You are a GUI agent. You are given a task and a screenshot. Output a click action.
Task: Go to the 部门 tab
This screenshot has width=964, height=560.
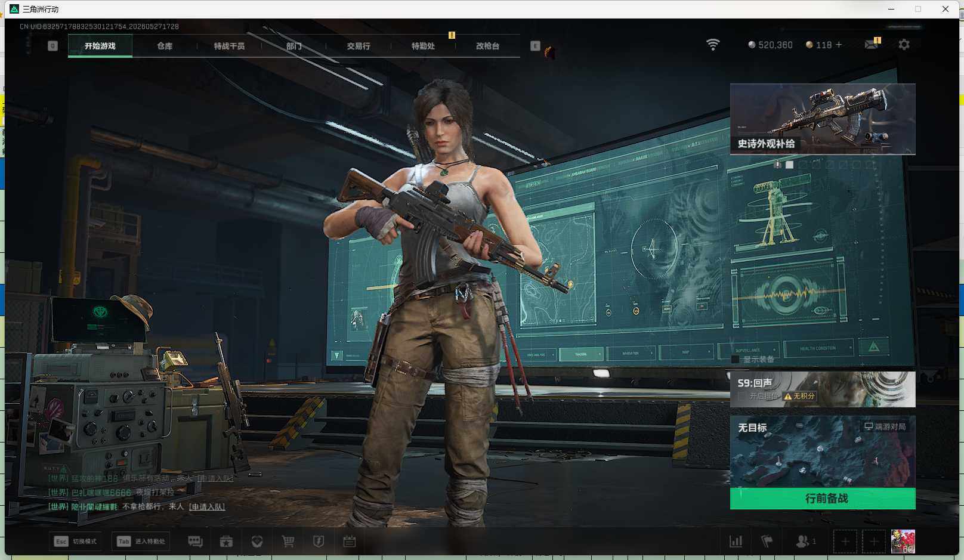click(293, 46)
